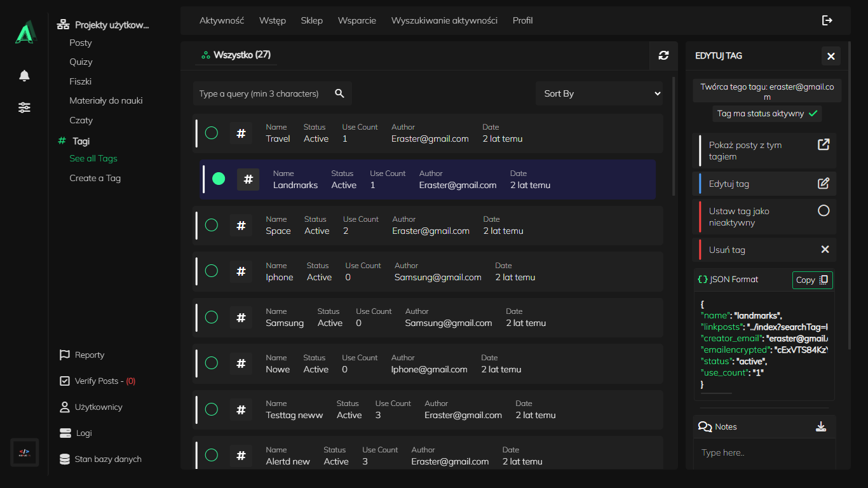This screenshot has width=868, height=488.
Task: Click the hash icon on Space row
Action: point(241,225)
